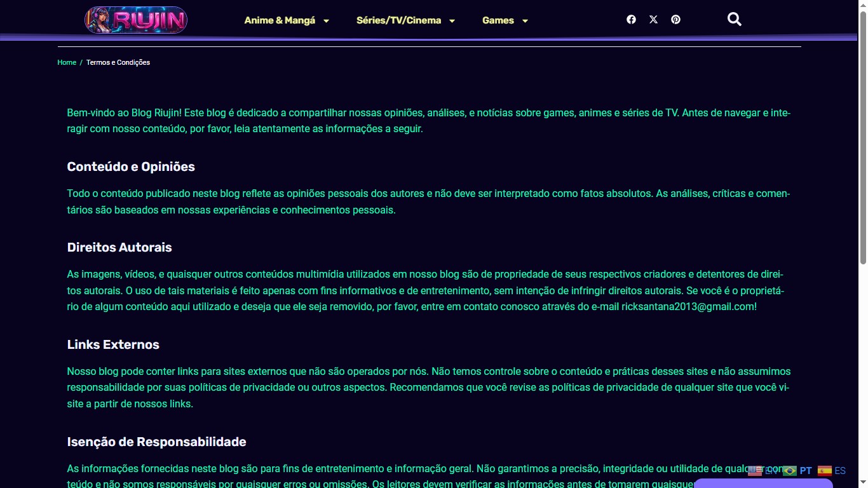Open the site search
Screen dimensions: 868x488
pos(734,19)
